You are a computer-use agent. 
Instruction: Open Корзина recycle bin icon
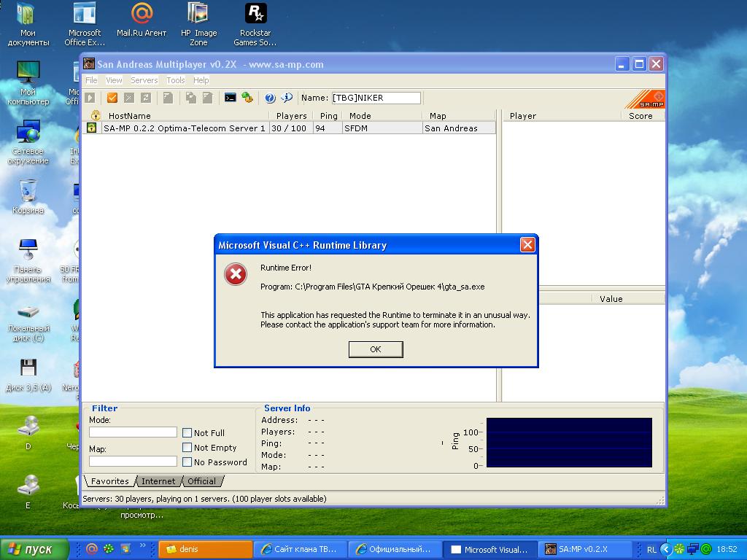tap(28, 197)
